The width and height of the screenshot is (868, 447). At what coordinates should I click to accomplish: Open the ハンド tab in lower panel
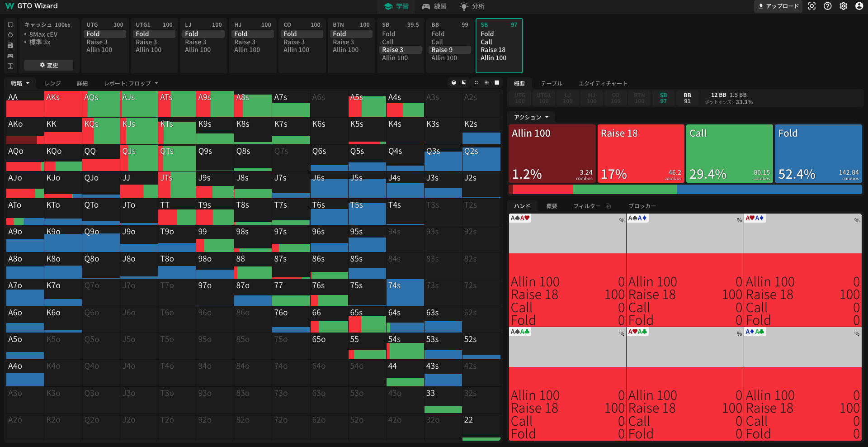(x=522, y=206)
